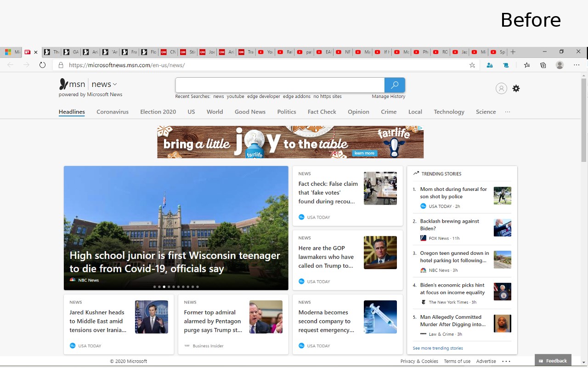
Task: Open Privacy & Cookies footer link
Action: click(x=419, y=361)
